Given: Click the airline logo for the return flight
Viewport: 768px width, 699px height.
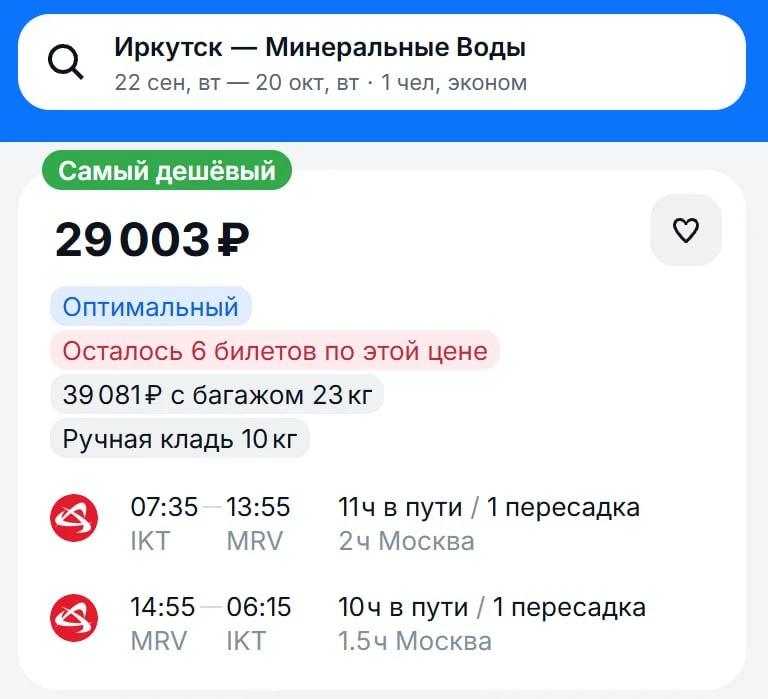Looking at the screenshot, I should (74, 618).
